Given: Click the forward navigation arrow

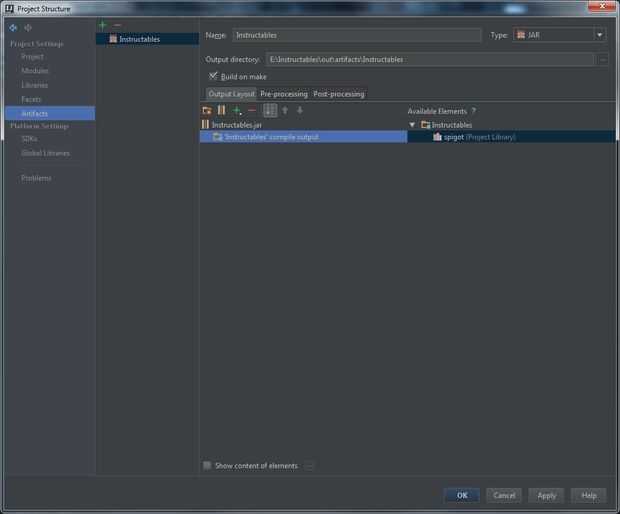Looking at the screenshot, I should click(x=28, y=28).
